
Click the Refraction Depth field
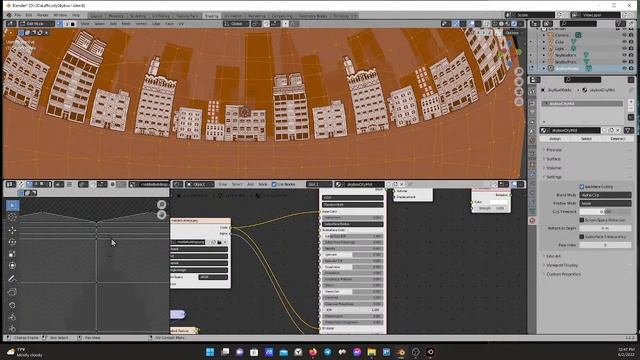click(x=605, y=228)
